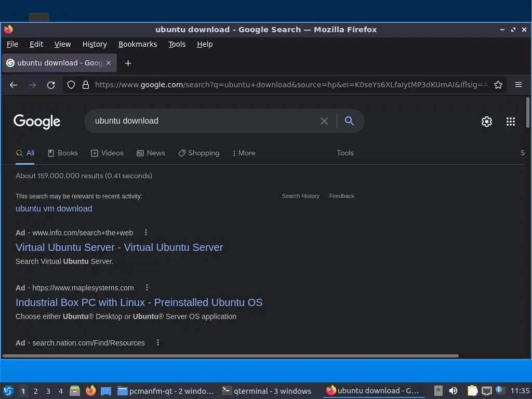Go to Google homepage via logo
This screenshot has width=532, height=399.
tap(37, 122)
